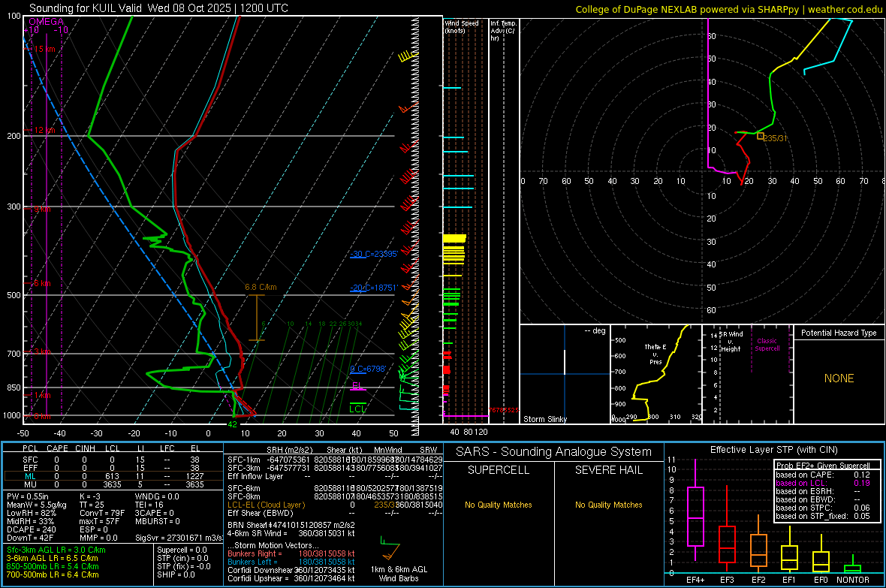Click the LowRH = 82% value
The width and height of the screenshot is (886, 588).
click(x=32, y=513)
